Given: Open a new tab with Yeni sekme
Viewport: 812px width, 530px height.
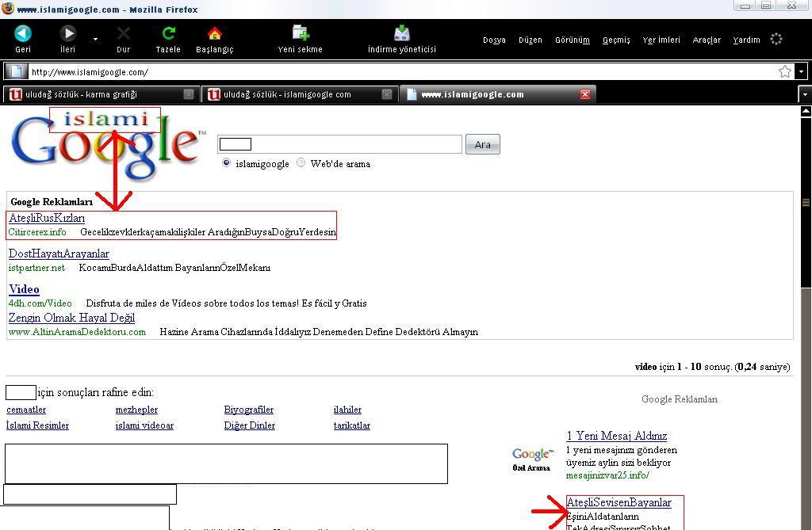Looking at the screenshot, I should [x=300, y=33].
